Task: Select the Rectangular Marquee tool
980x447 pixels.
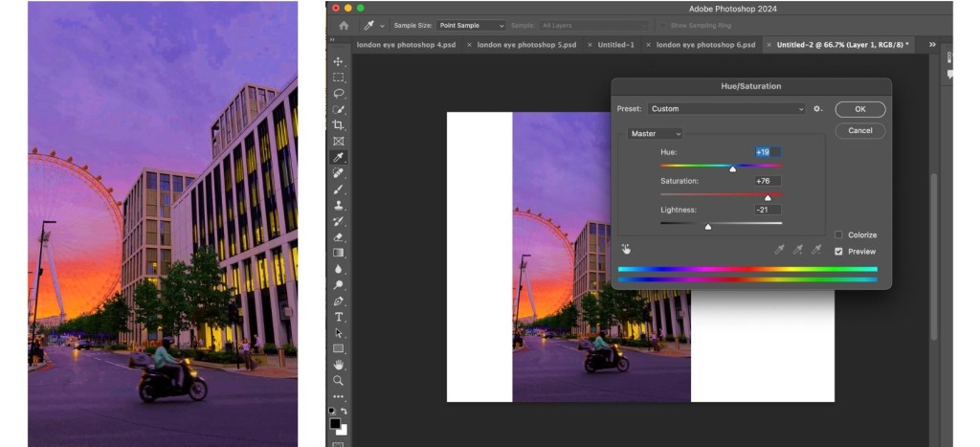Action: click(338, 78)
